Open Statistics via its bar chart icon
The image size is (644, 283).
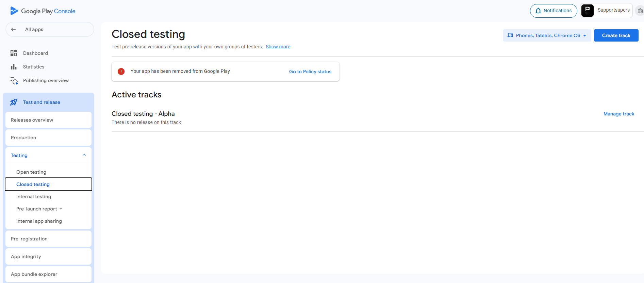click(14, 67)
